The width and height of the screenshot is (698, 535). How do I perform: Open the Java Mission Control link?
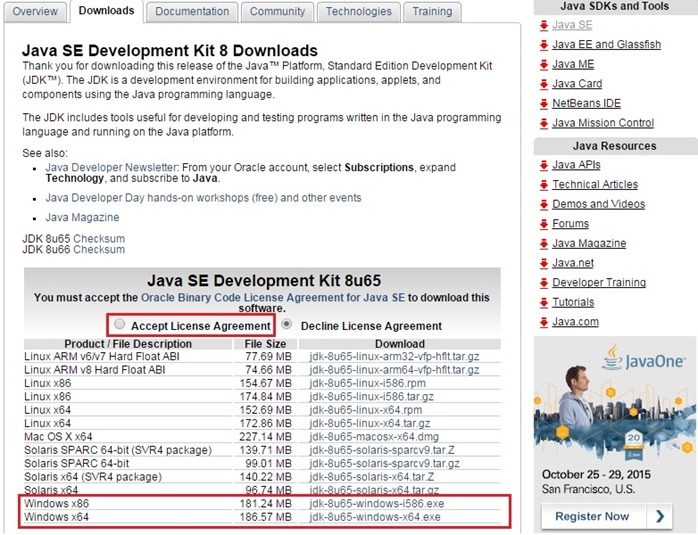click(603, 123)
